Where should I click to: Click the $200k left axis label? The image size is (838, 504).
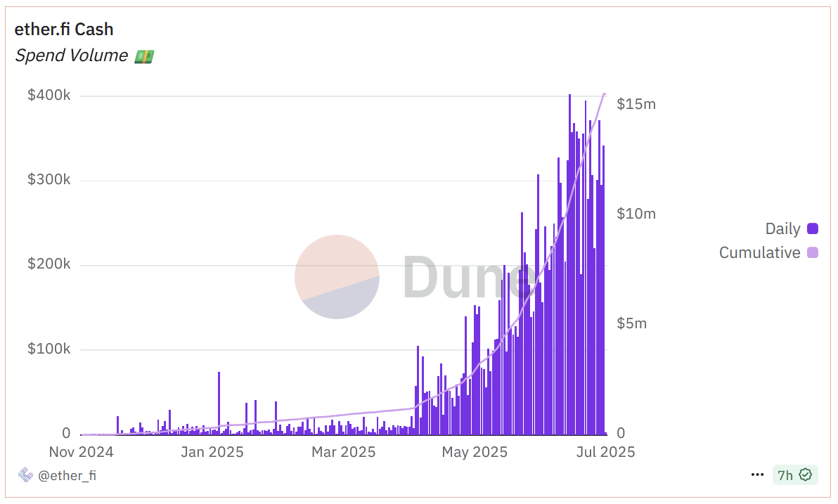pyautogui.click(x=49, y=264)
